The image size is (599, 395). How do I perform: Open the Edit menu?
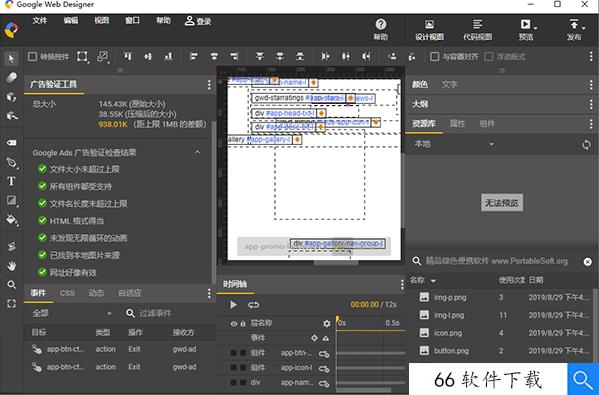(71, 21)
